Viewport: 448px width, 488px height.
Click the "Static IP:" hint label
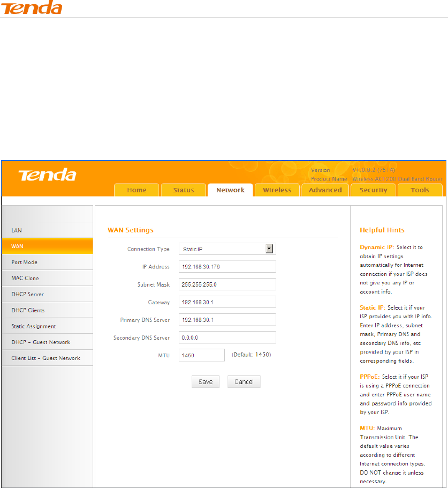[373, 308]
